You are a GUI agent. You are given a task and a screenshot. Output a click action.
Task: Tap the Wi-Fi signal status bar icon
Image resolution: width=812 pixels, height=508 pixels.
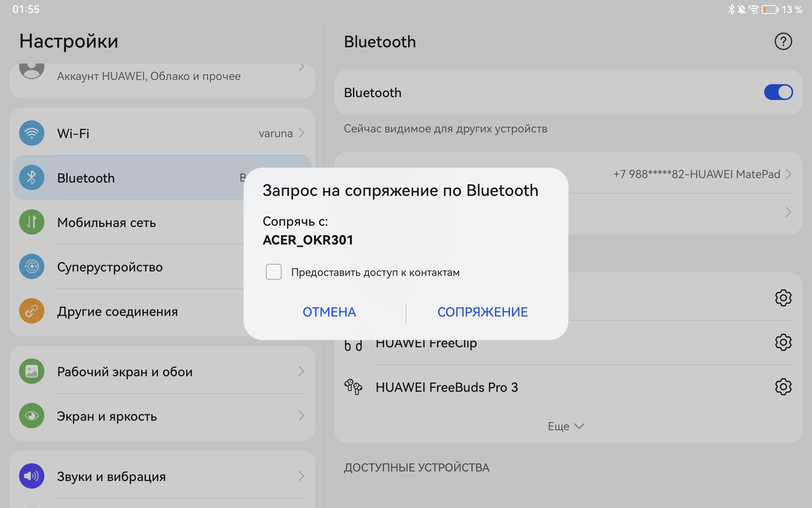click(754, 10)
